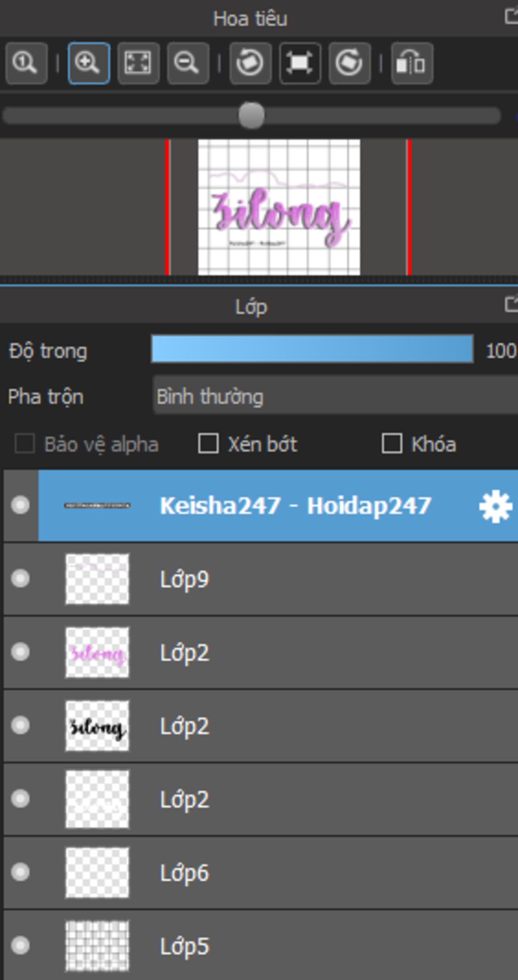Select the zoom out magnifier icon
The width and height of the screenshot is (518, 980).
pyautogui.click(x=188, y=64)
